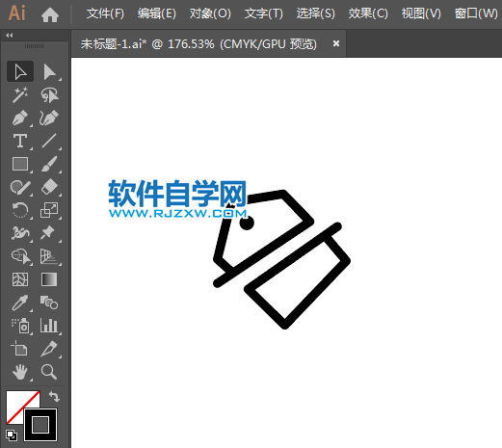Image resolution: width=502 pixels, height=448 pixels.
Task: Reset to default fill and stroke
Action: point(12,435)
